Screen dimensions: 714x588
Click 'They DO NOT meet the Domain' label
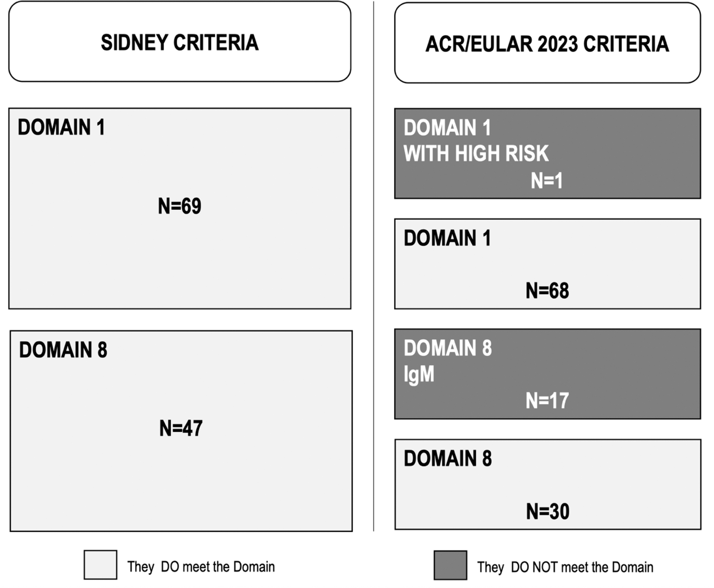click(565, 567)
